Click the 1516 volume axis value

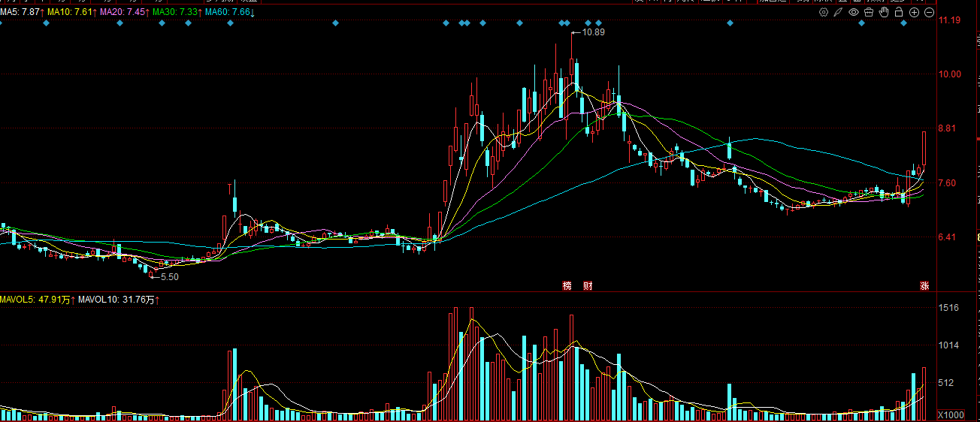(x=948, y=308)
